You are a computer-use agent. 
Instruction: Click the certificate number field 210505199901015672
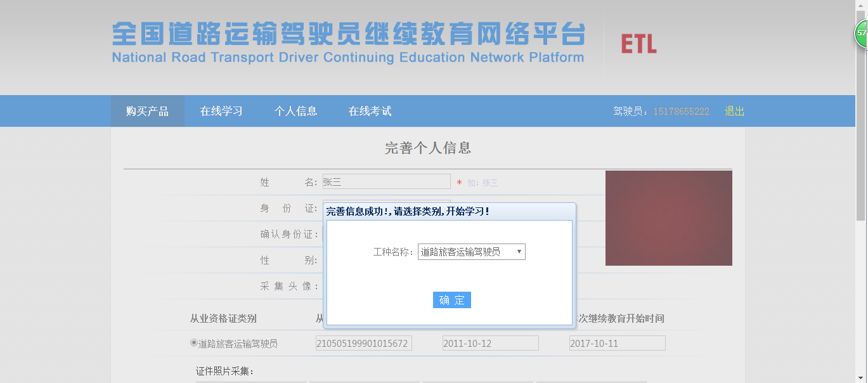click(363, 344)
